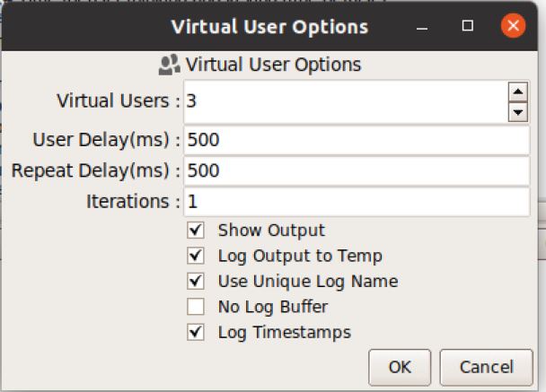Maximize the Virtual User Options window

click(467, 26)
